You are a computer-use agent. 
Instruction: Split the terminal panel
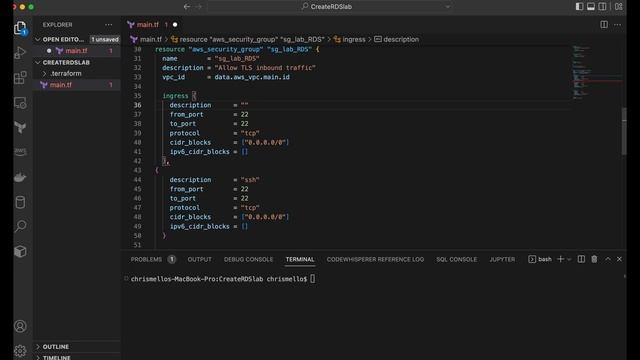(581, 259)
